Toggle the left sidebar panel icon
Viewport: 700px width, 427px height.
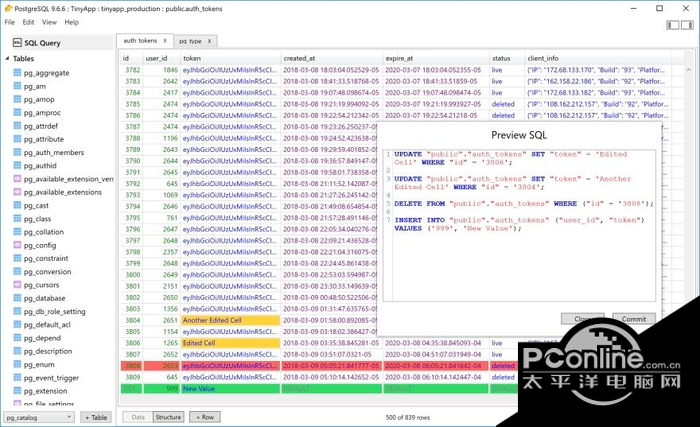point(673,25)
